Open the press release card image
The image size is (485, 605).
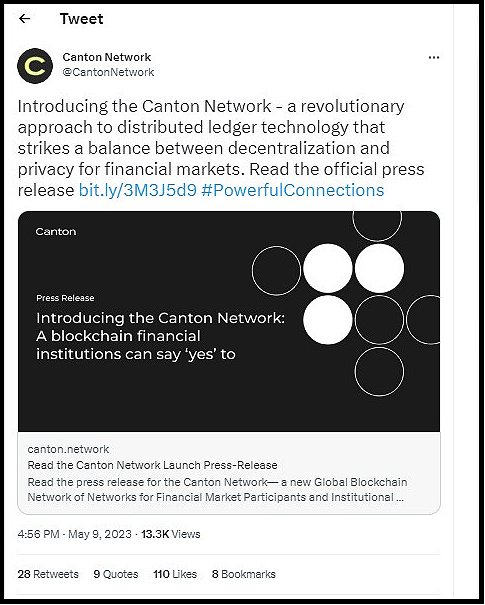(229, 321)
